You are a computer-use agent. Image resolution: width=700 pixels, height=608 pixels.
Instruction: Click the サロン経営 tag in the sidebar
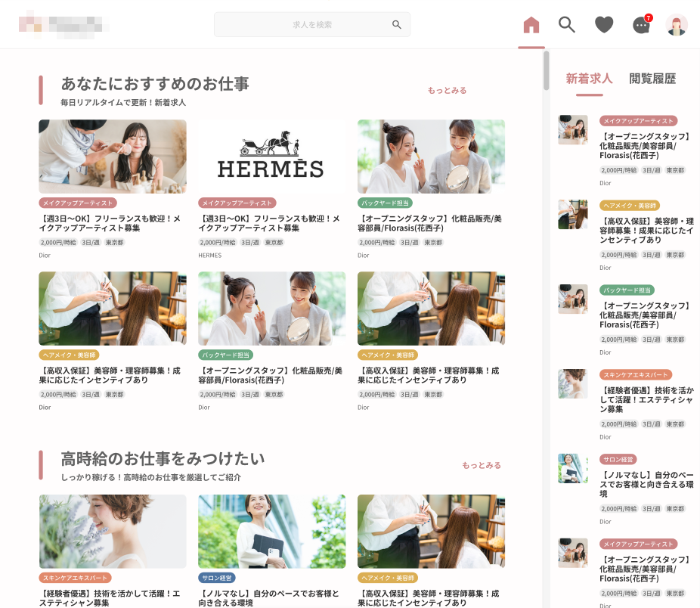[x=618, y=460]
